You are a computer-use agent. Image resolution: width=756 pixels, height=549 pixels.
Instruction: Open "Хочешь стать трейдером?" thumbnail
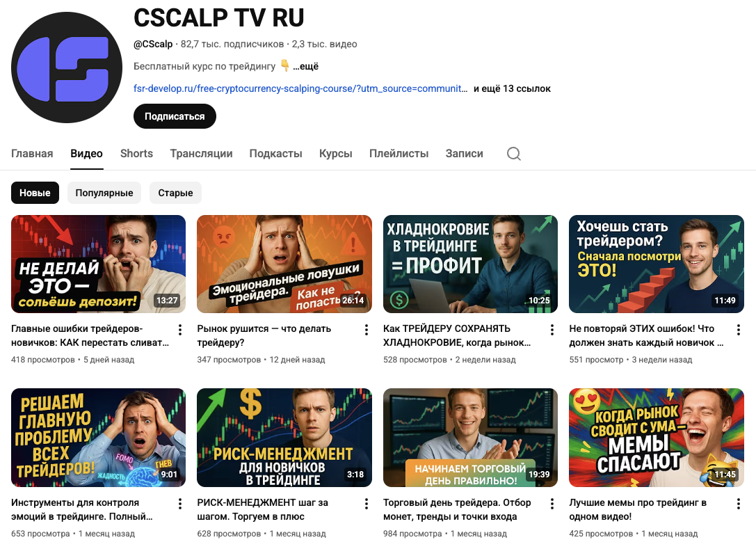click(657, 264)
